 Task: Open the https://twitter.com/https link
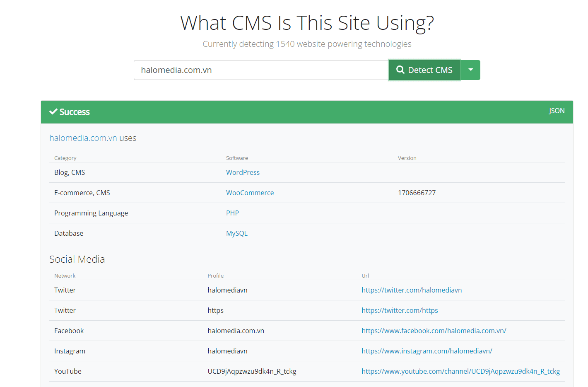coord(400,310)
